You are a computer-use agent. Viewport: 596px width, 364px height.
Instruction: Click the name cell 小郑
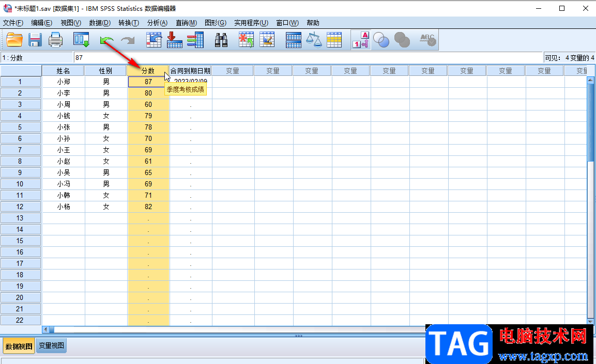click(x=64, y=82)
